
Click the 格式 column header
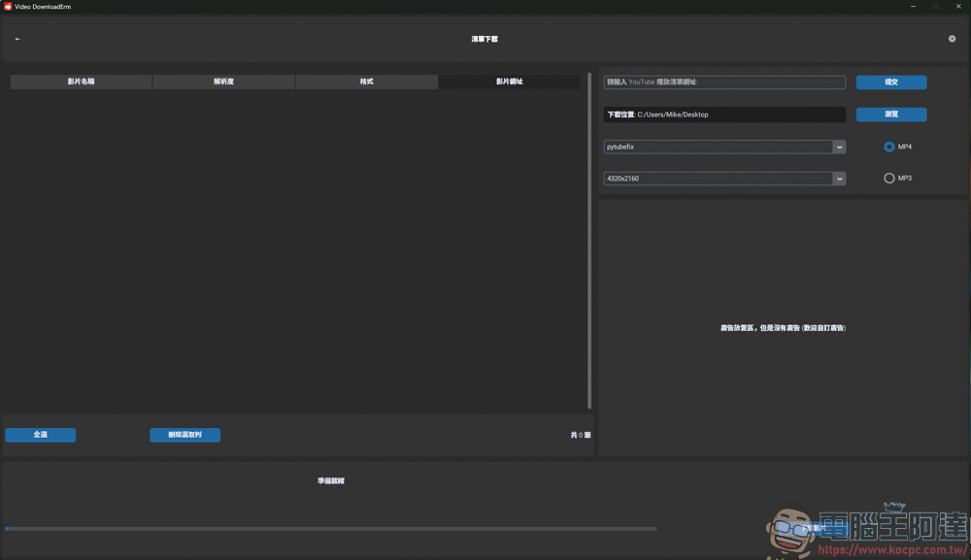(x=367, y=82)
